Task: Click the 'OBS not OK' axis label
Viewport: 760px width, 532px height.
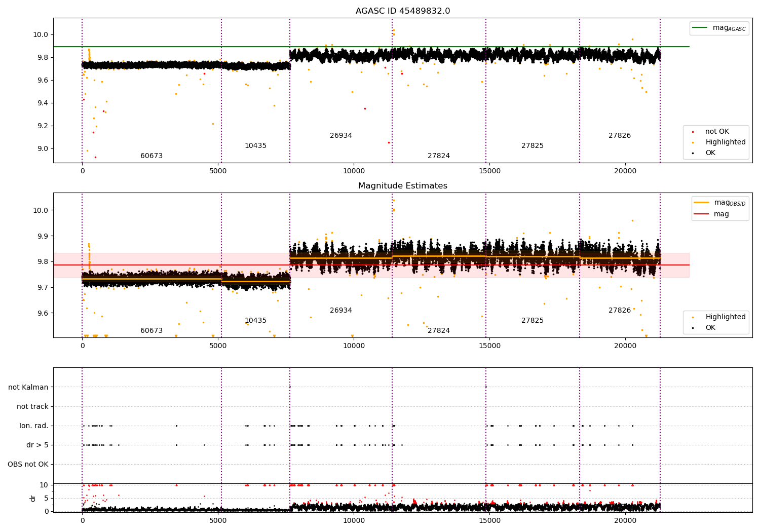Action: (x=28, y=465)
